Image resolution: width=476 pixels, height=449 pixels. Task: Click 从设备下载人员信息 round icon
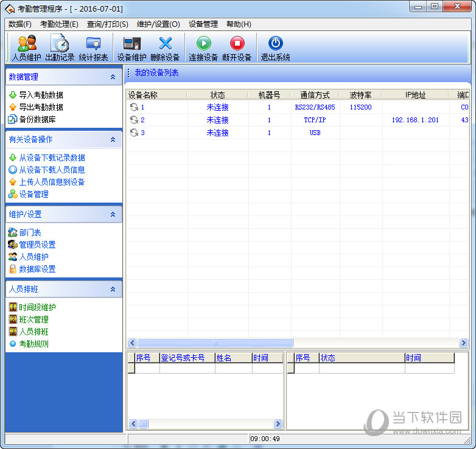coord(13,170)
